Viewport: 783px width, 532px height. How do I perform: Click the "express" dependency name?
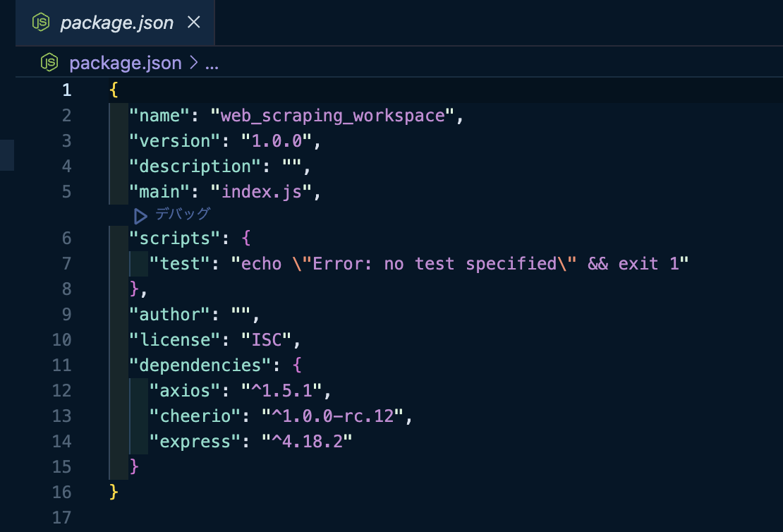coord(195,442)
